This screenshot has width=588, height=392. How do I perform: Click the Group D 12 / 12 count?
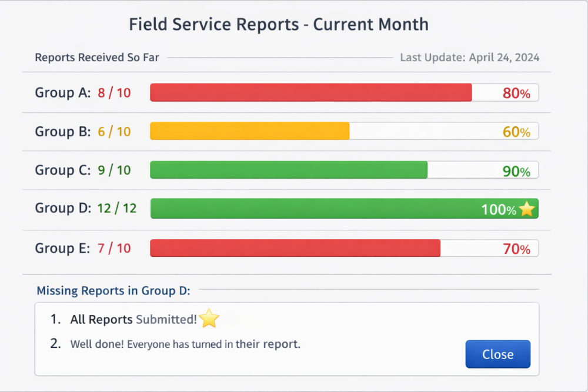[117, 208]
